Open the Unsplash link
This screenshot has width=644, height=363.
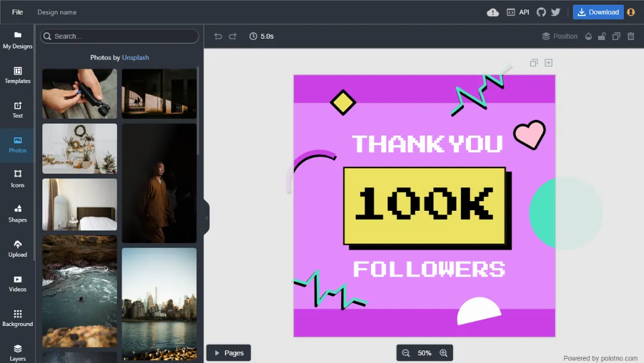(x=135, y=57)
